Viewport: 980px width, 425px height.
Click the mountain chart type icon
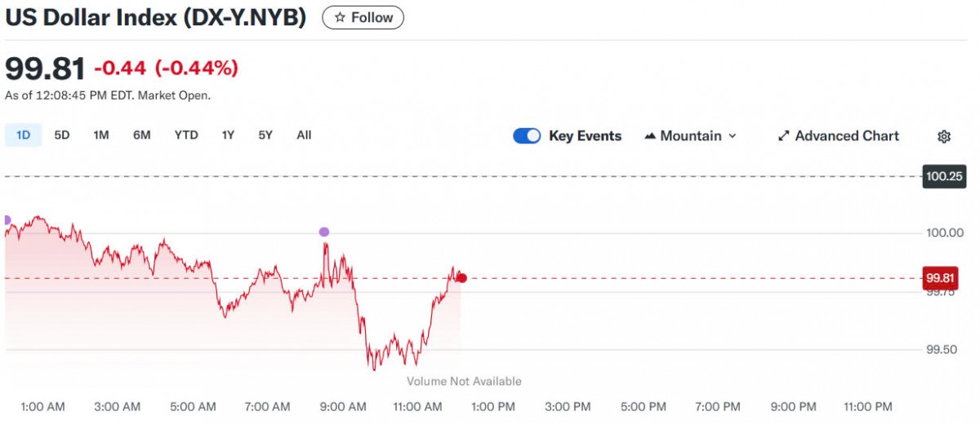point(651,136)
